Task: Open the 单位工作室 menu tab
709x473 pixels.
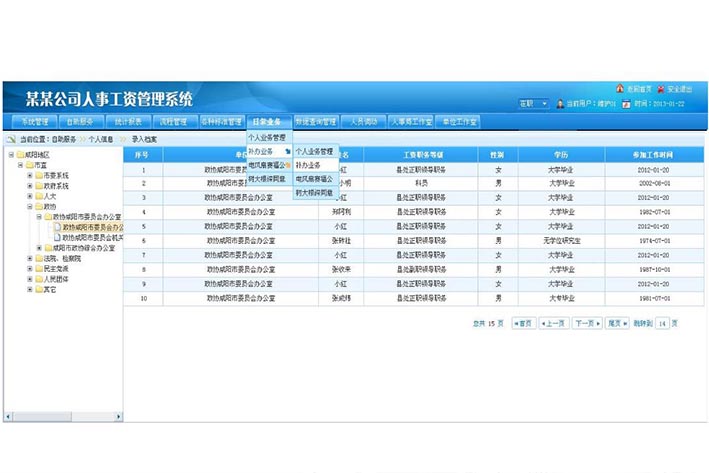Action: [x=458, y=122]
